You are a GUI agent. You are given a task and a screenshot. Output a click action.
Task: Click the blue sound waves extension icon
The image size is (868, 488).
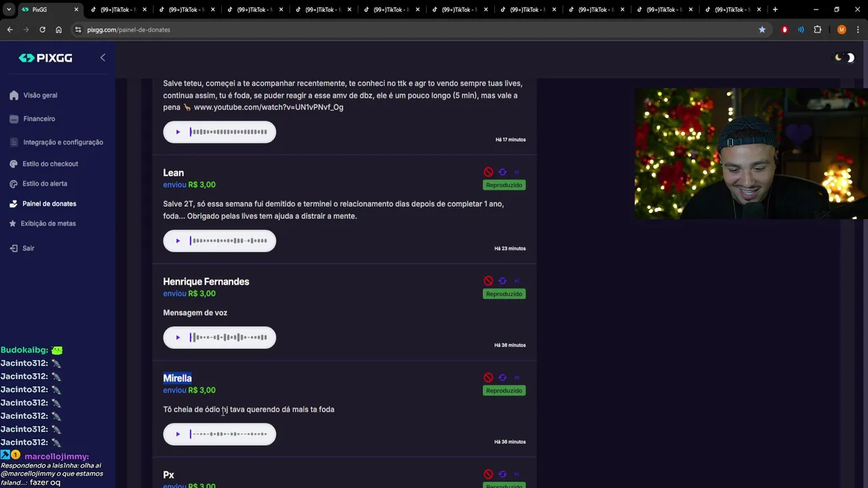pos(801,30)
